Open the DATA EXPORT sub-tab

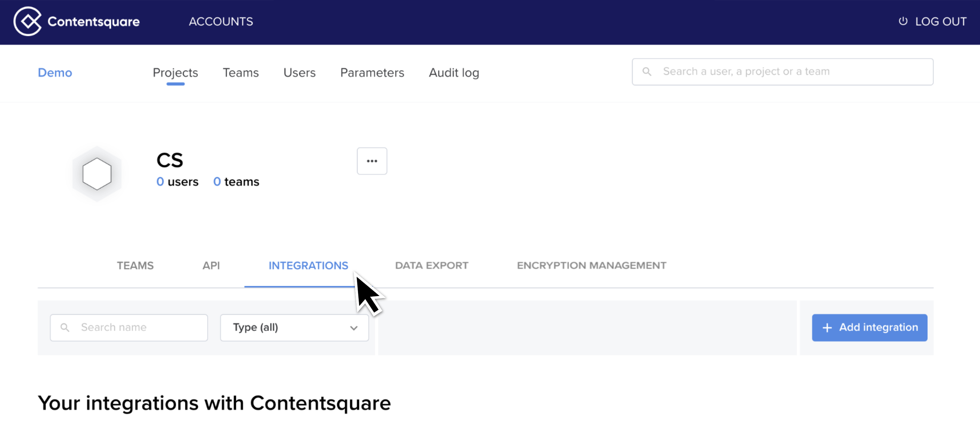point(432,265)
